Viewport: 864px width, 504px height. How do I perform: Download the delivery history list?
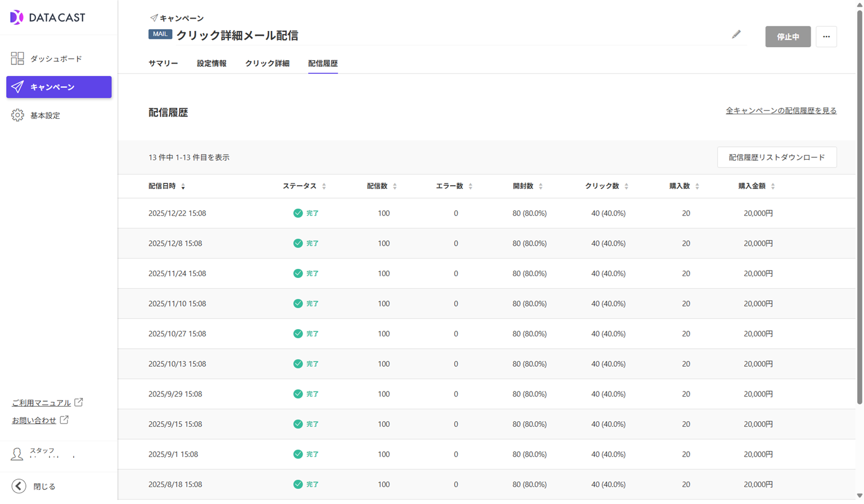[x=776, y=157]
